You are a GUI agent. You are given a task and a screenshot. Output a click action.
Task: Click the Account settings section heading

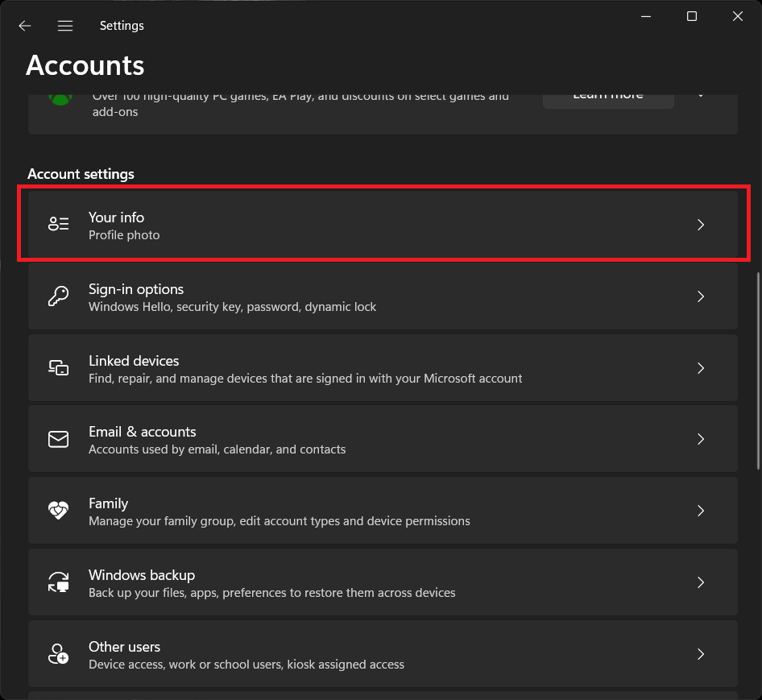pyautogui.click(x=81, y=174)
